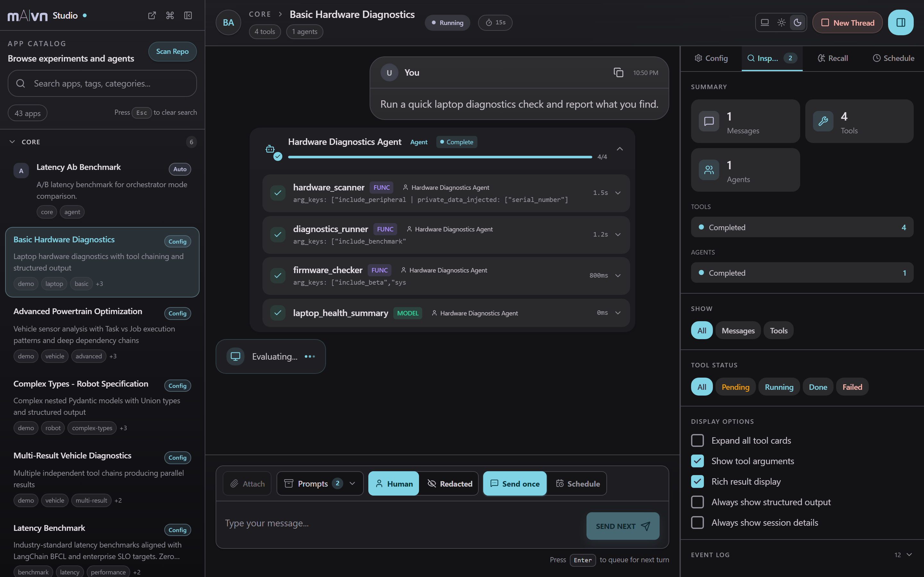Open the Config tab in the right panel
924x577 pixels.
click(x=711, y=58)
